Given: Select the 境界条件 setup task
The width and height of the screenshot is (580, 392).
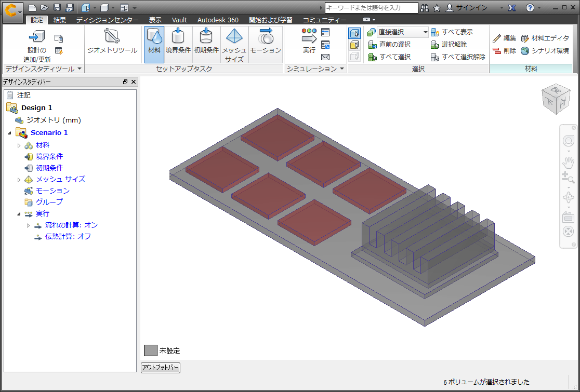Looking at the screenshot, I should tap(178, 44).
